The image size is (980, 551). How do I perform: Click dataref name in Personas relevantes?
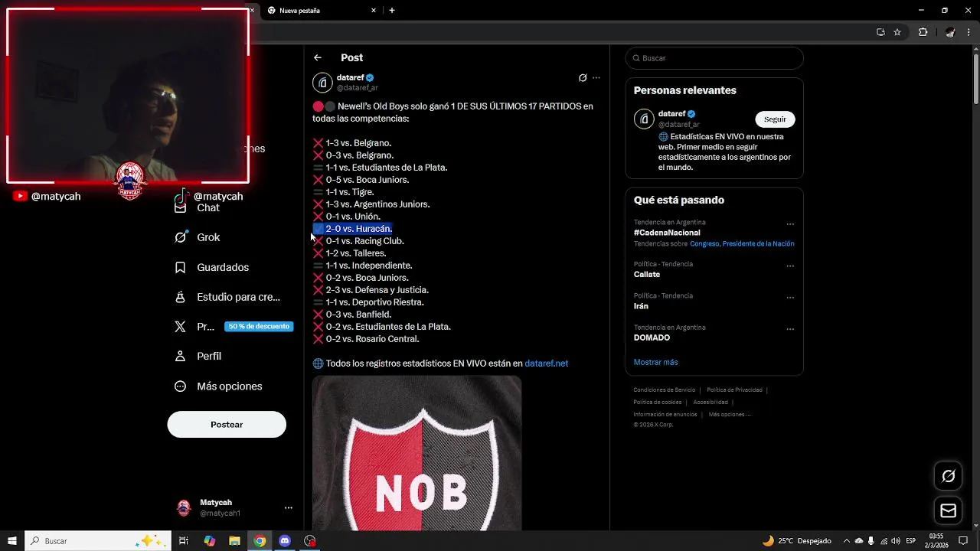click(x=672, y=113)
